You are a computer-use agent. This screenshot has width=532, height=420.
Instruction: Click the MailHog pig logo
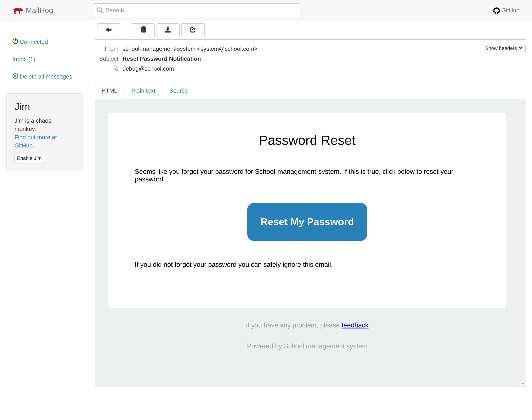18,11
